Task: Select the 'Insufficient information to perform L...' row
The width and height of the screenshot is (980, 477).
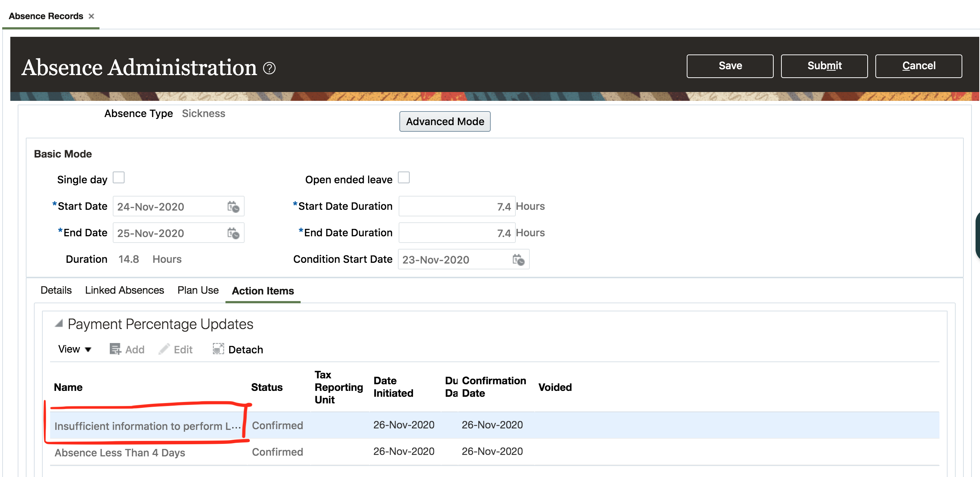Action: pos(494,425)
